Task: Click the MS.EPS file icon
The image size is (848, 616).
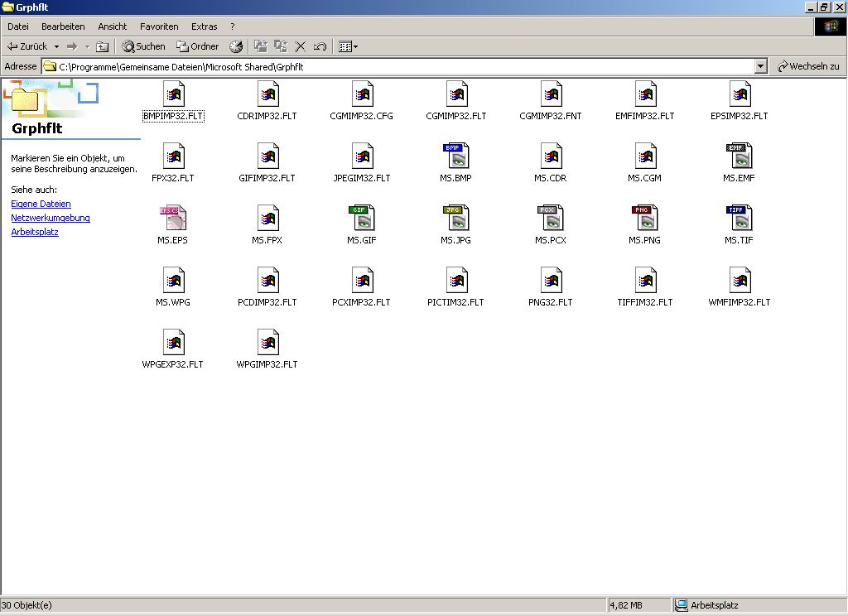Action: click(x=173, y=219)
